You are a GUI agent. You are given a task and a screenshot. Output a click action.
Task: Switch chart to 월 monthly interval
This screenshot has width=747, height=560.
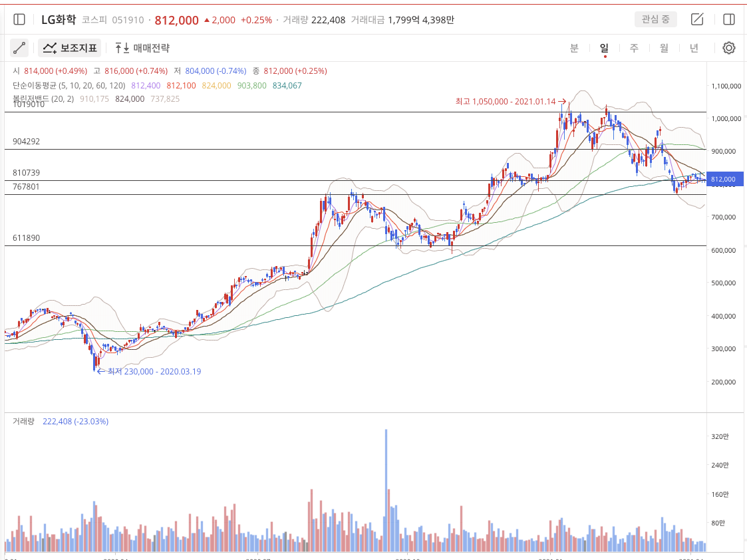click(664, 48)
